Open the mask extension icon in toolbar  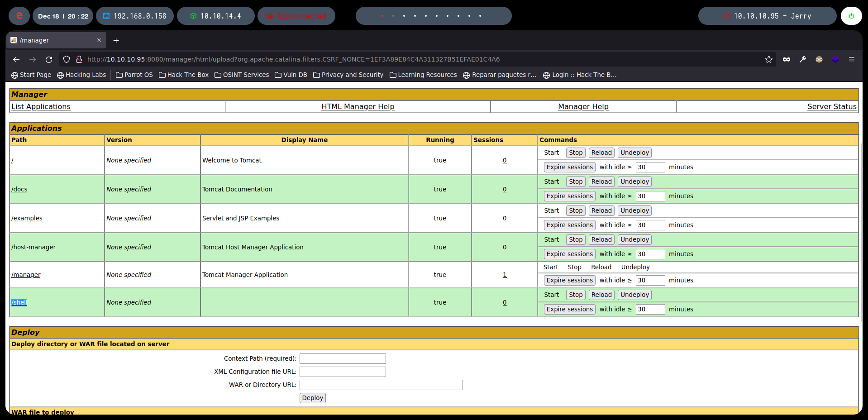[787, 59]
